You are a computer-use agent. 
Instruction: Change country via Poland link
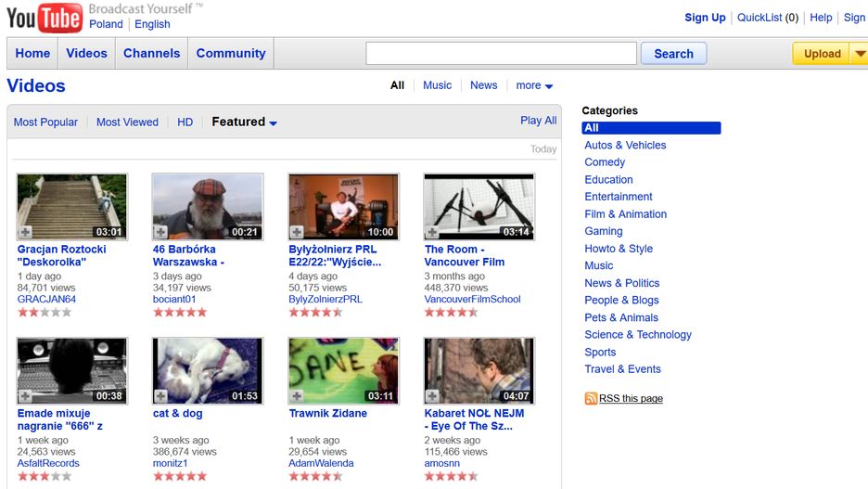pos(106,24)
